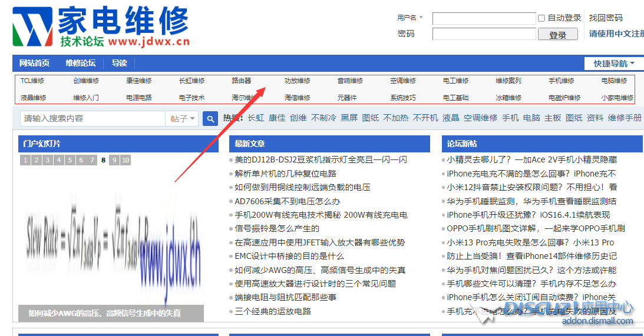Open the TCL维修 category link
The image size is (644, 336).
point(32,81)
